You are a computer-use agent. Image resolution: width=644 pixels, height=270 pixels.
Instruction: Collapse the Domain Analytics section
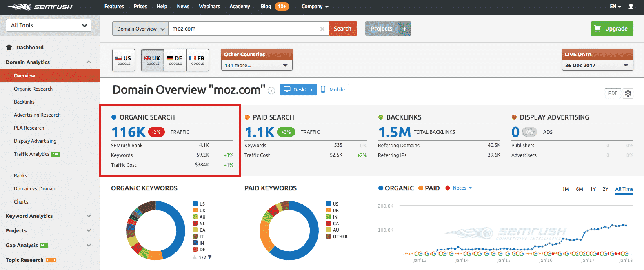(x=89, y=62)
